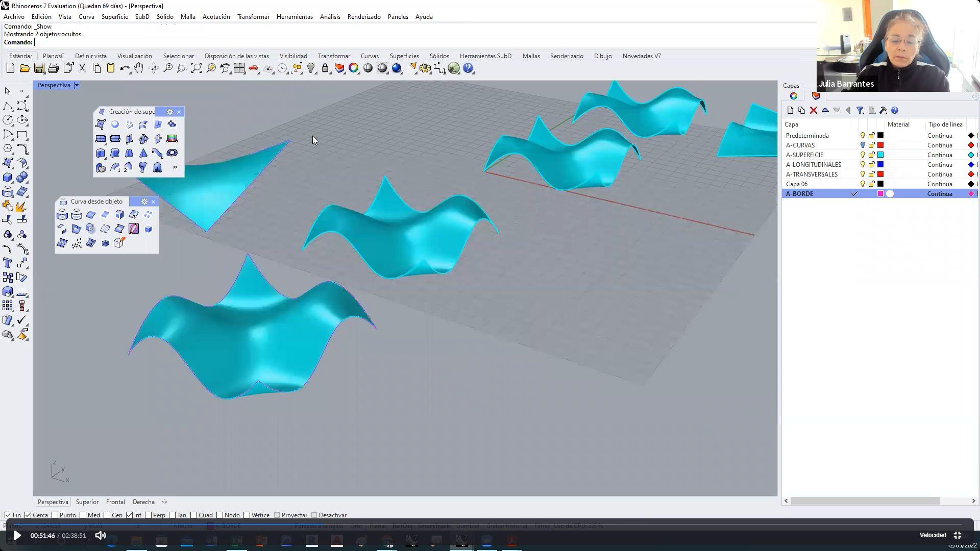
Task: Switch to the Frontal viewport tab
Action: [x=115, y=502]
